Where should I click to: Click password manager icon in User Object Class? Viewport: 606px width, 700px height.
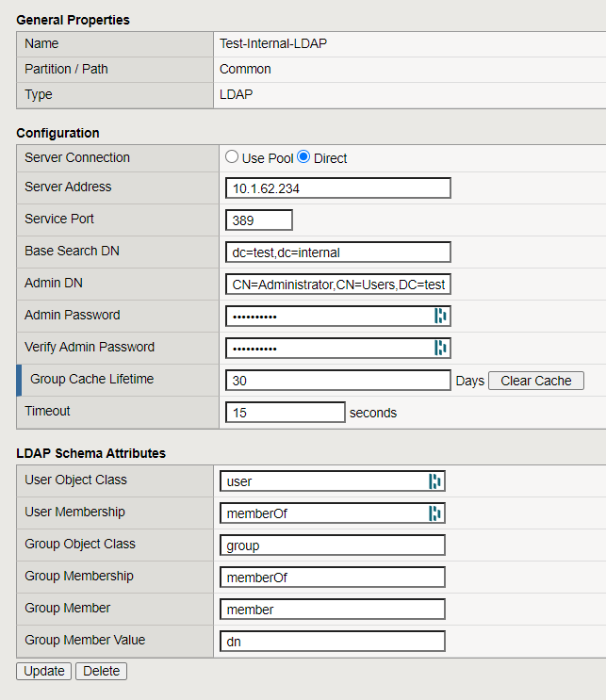[434, 481]
